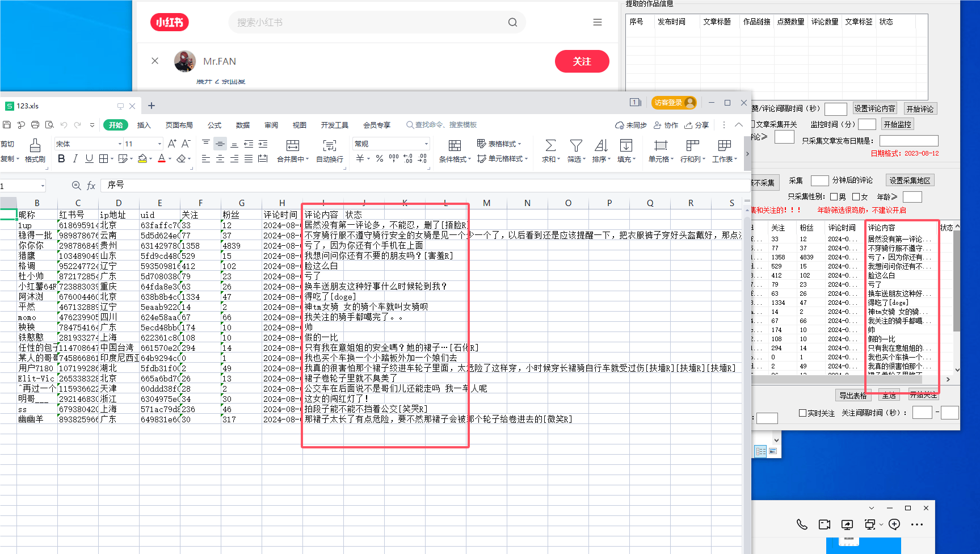The height and width of the screenshot is (554, 980).
Task: Click the red 关注 button on Mr.FAN profile
Action: pos(582,61)
